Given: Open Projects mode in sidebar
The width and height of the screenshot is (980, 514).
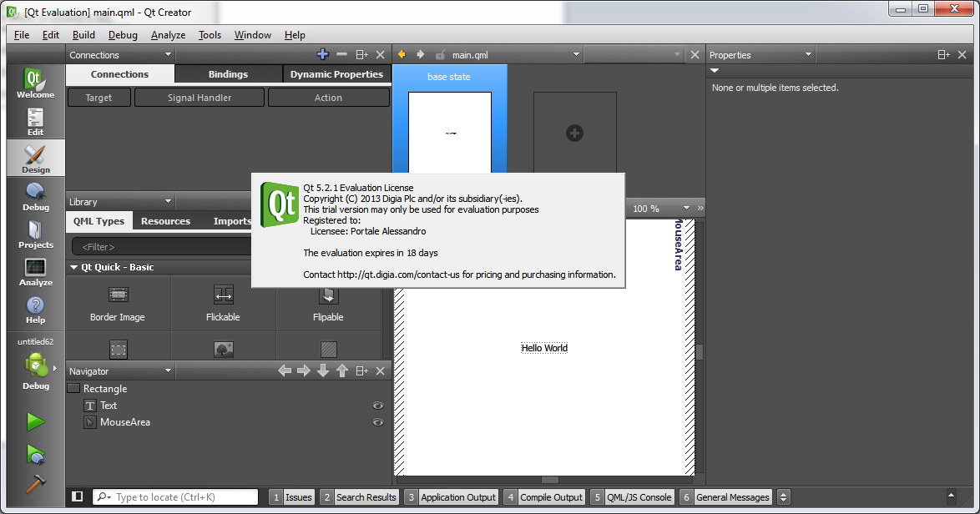Looking at the screenshot, I should pos(35,234).
